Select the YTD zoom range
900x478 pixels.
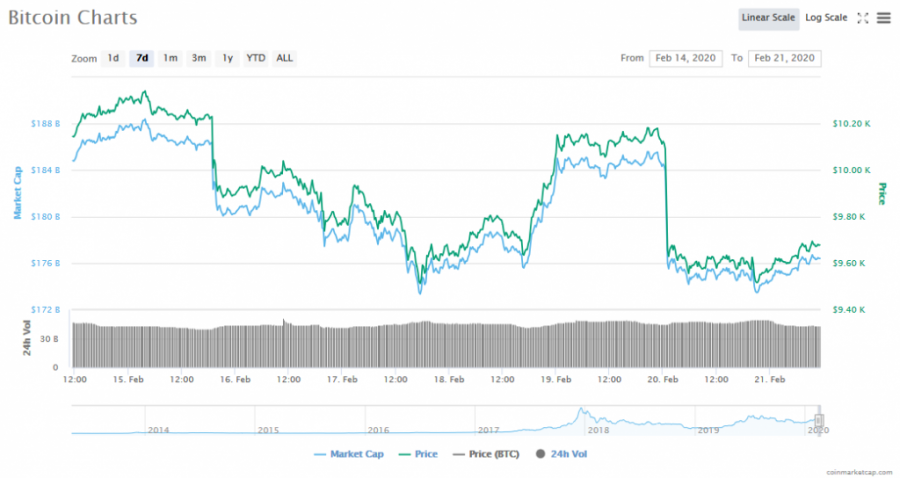coord(255,58)
